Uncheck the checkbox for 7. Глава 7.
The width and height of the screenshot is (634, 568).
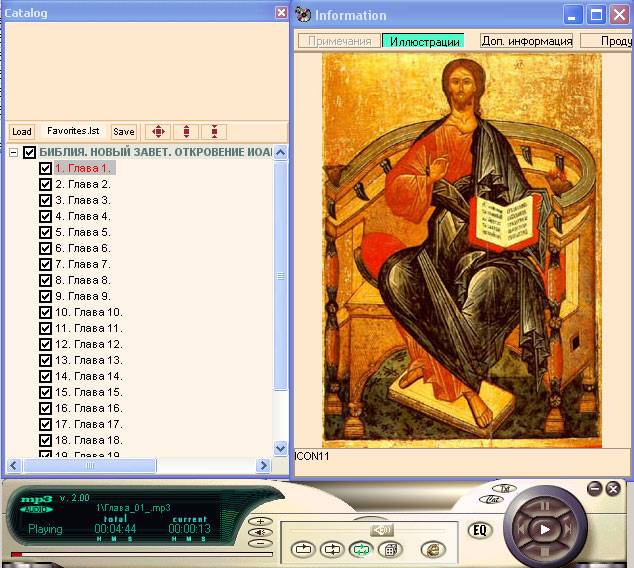45,264
